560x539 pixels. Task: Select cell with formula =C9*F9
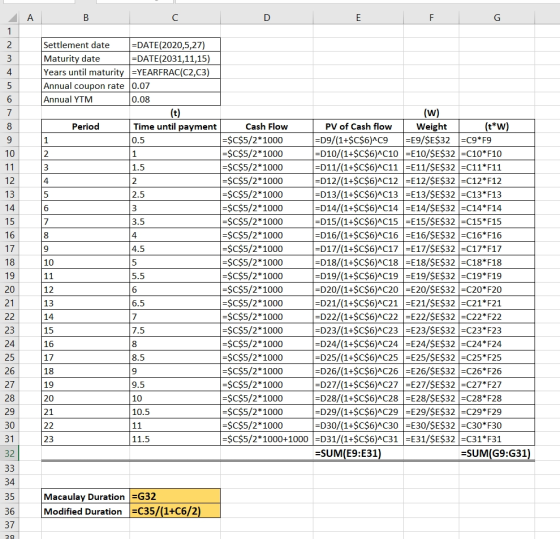click(x=497, y=140)
